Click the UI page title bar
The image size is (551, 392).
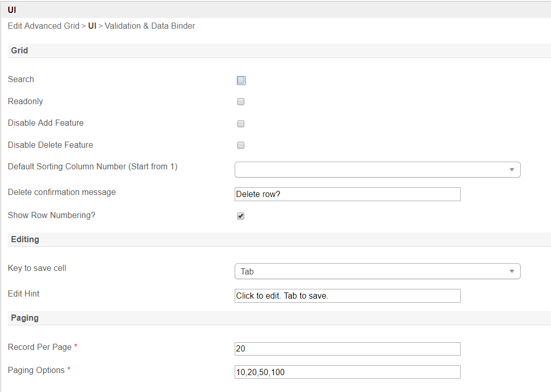point(12,10)
